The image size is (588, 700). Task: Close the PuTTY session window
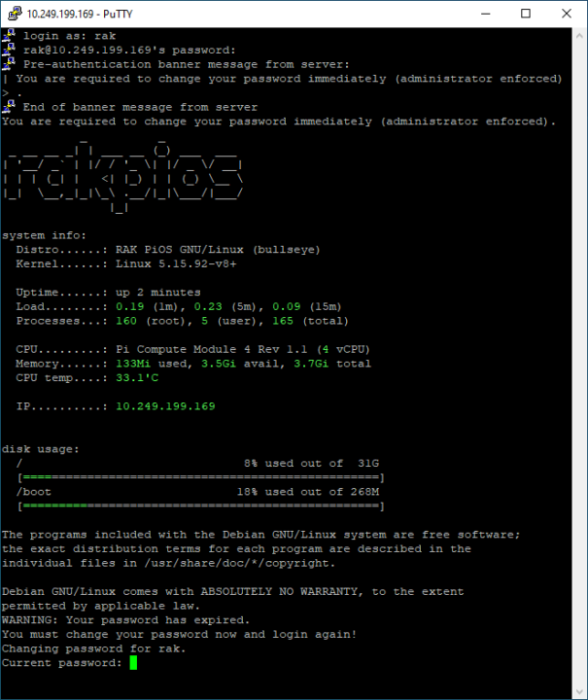[x=567, y=14]
